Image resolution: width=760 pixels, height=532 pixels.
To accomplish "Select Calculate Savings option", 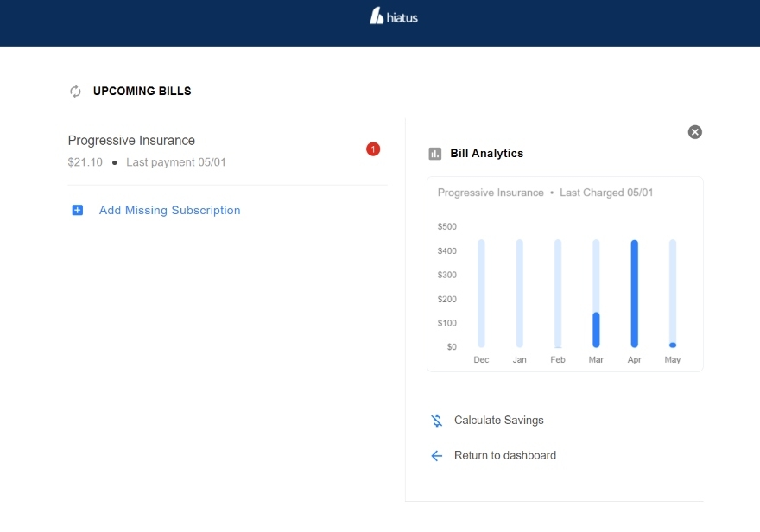I will point(499,420).
